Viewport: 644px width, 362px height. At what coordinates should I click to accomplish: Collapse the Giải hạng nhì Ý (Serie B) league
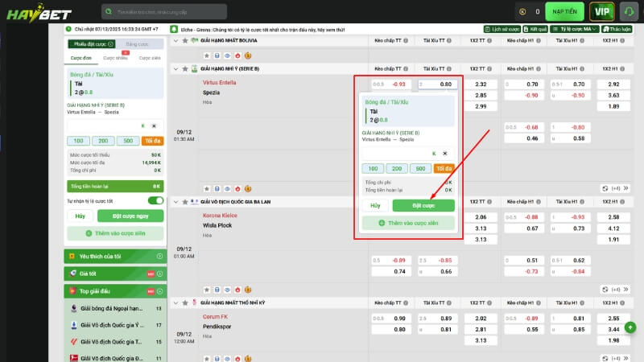tap(175, 69)
